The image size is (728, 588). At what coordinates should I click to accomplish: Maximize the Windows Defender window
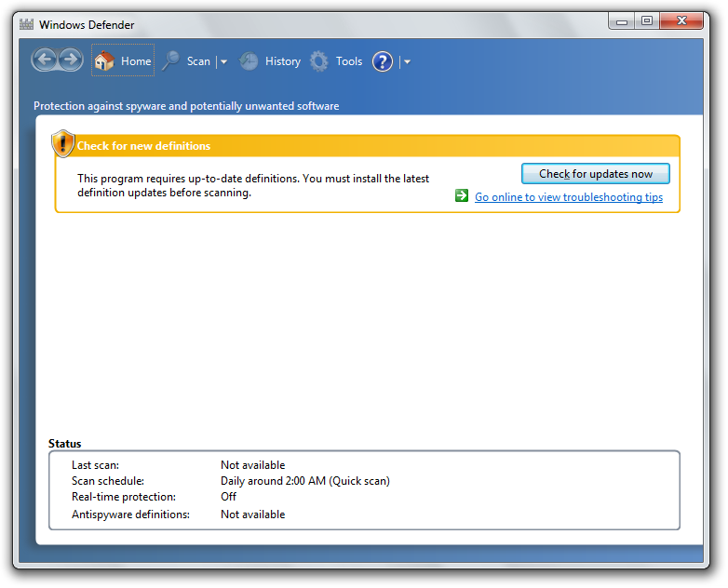tap(647, 21)
